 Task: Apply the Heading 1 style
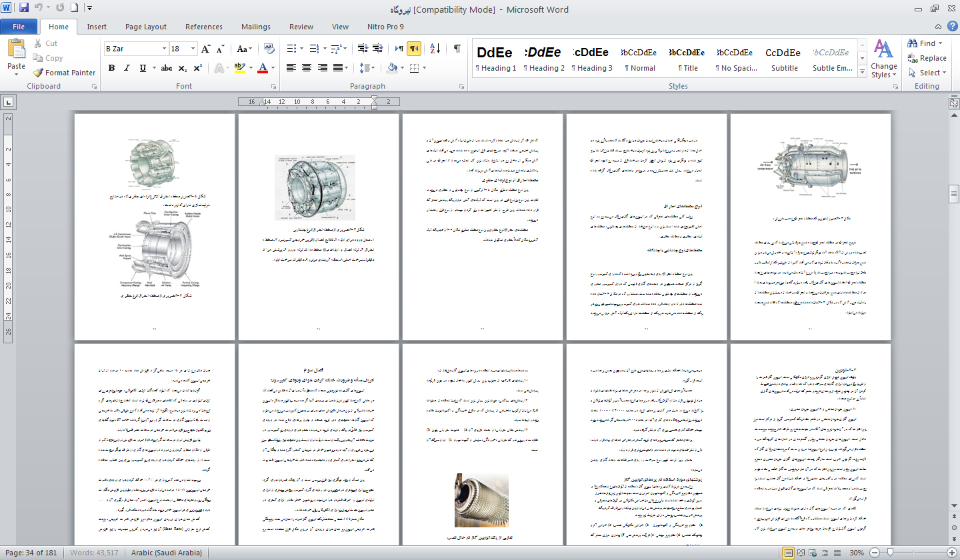click(x=495, y=59)
